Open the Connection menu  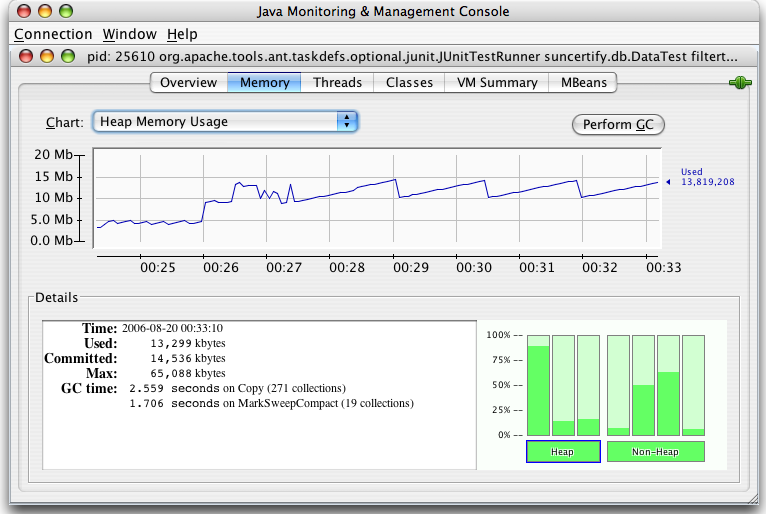53,34
